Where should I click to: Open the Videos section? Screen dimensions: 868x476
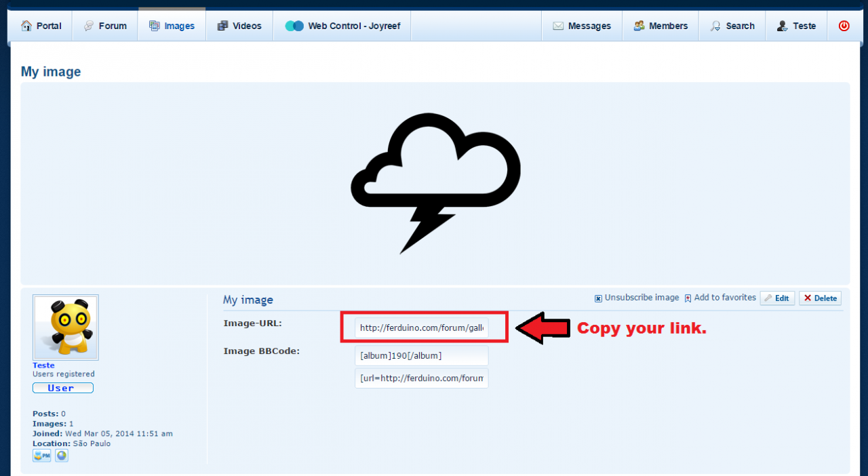239,26
